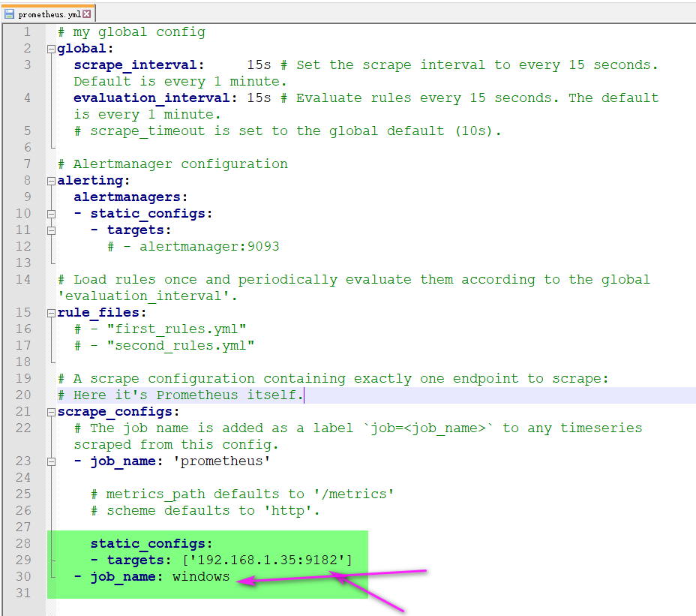Collapse the job_name 'prometheus' fold marker
Screen dimensions: 696x616
tap(52, 461)
